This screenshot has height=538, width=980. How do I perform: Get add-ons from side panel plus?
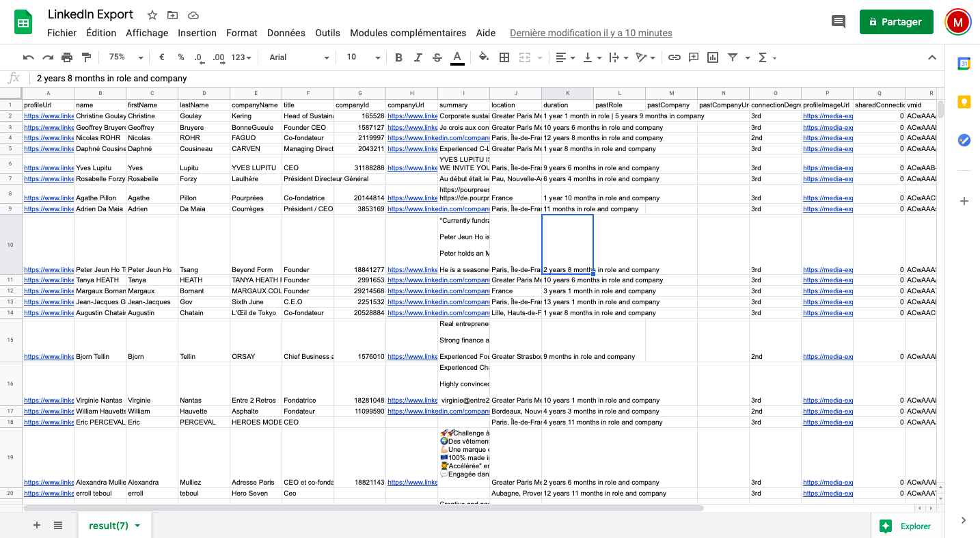coord(964,201)
